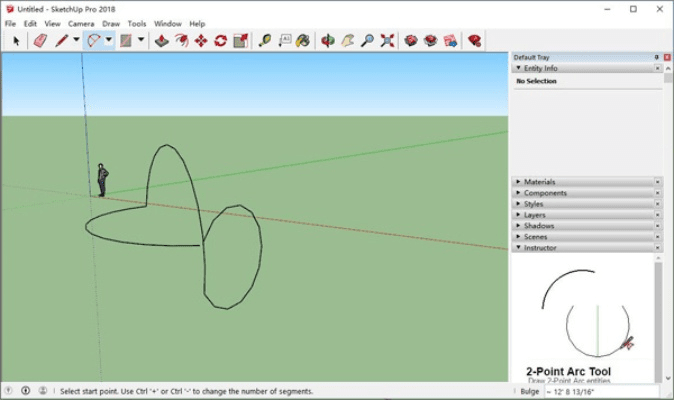Expand the Scenes panel
This screenshot has height=400, width=674.
518,237
